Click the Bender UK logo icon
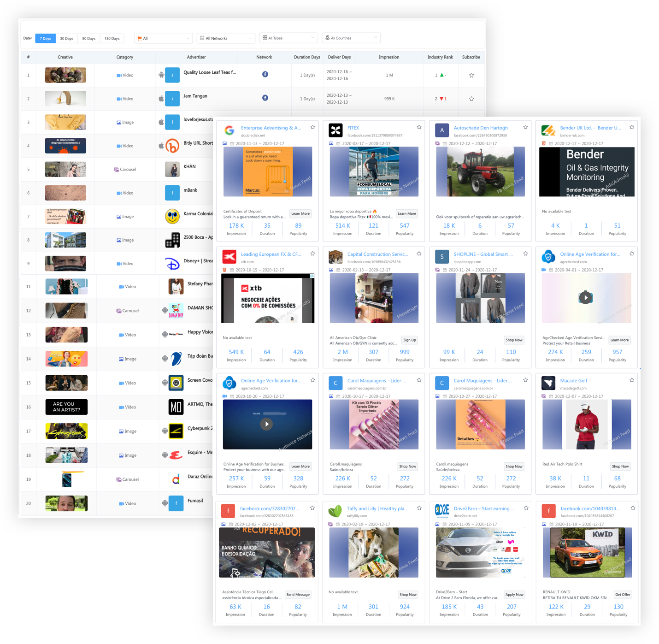 click(x=548, y=130)
